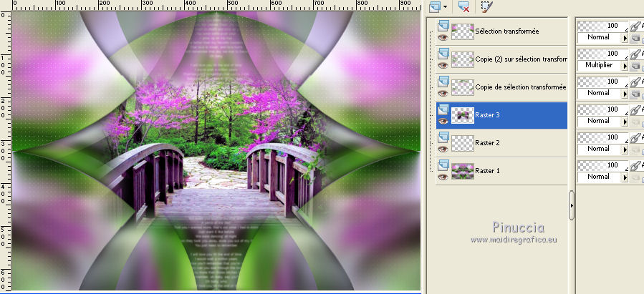644x294 pixels.
Task: Select the 'Copie de sélection transformée' layer name
Action: click(x=520, y=87)
